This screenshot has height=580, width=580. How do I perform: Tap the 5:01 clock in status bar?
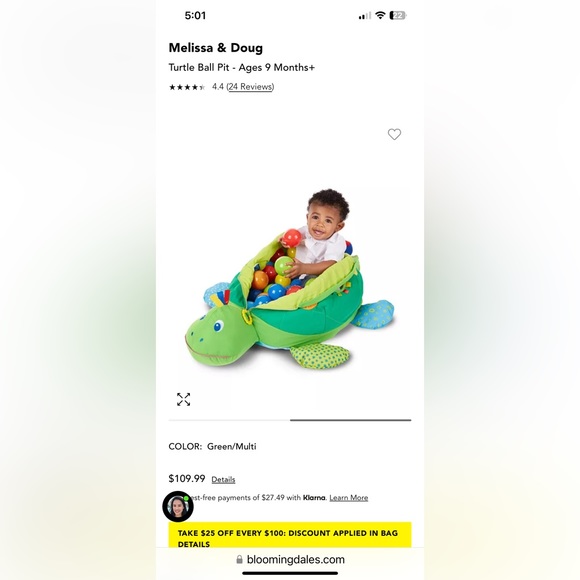(x=195, y=16)
